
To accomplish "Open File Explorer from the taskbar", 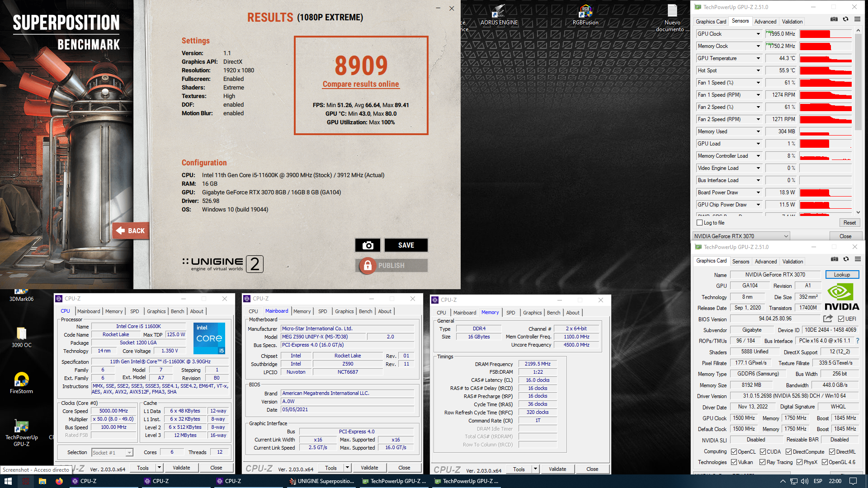I will (x=42, y=481).
